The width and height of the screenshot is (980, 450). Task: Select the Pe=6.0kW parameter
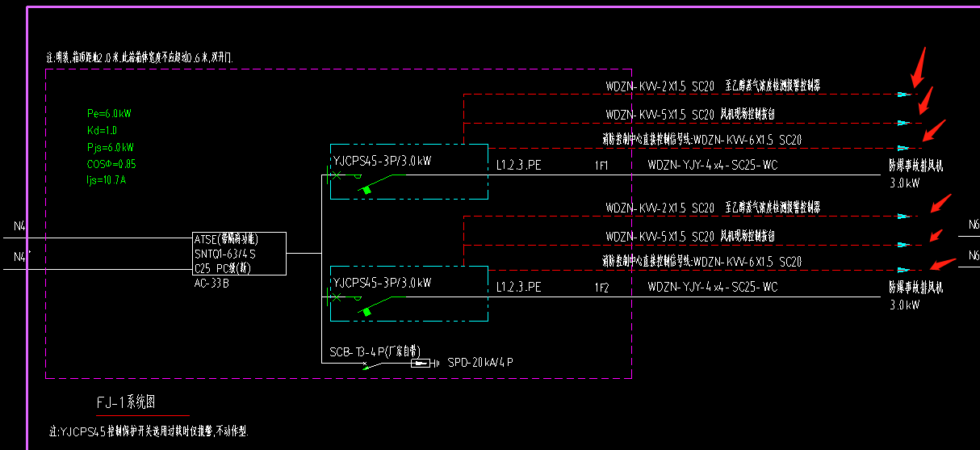(x=109, y=114)
